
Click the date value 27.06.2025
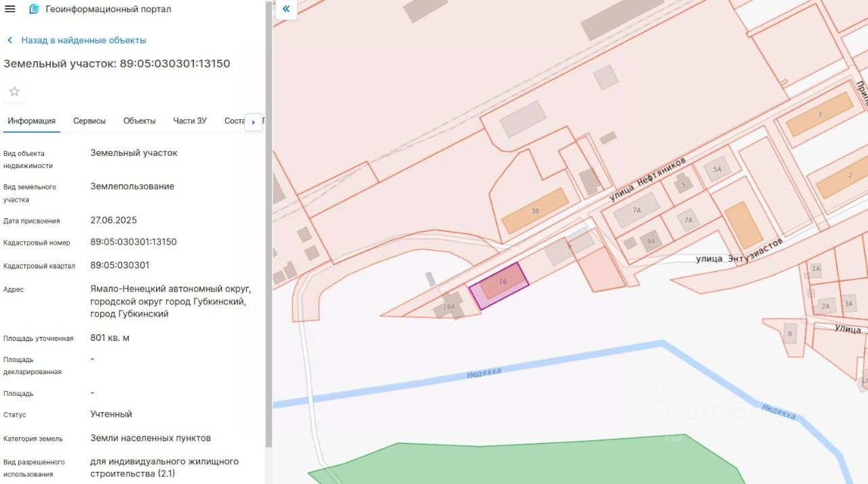click(x=114, y=220)
